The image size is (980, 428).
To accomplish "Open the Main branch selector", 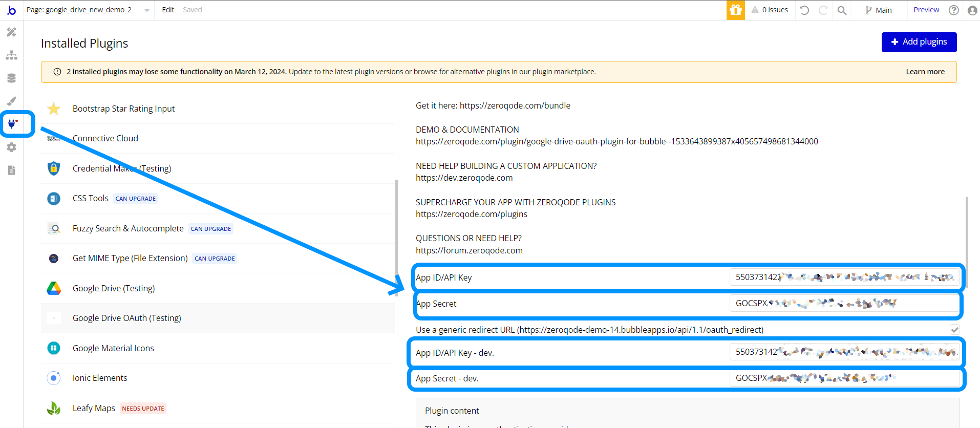I will [879, 10].
